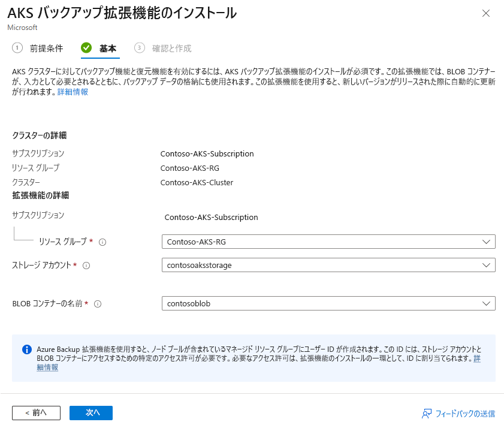Click the < 前へ button
The width and height of the screenshot is (504, 425).
tap(37, 413)
